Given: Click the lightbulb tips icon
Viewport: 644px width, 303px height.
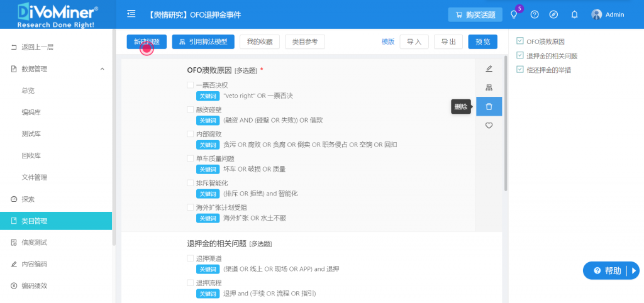Looking at the screenshot, I should coord(513,15).
